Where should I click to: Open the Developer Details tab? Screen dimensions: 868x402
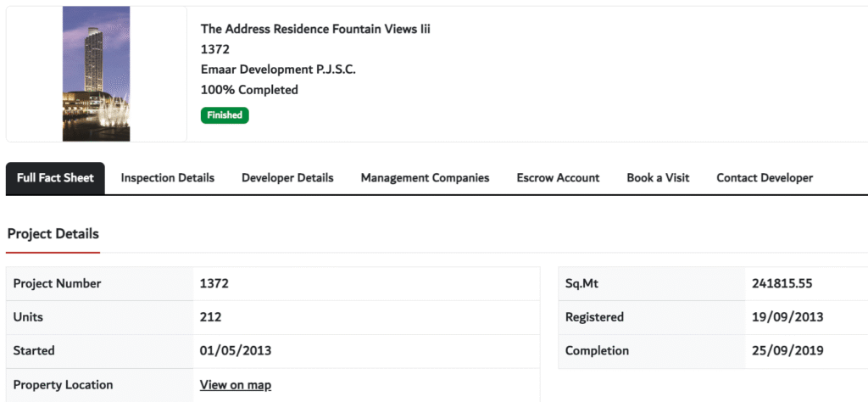pos(287,178)
